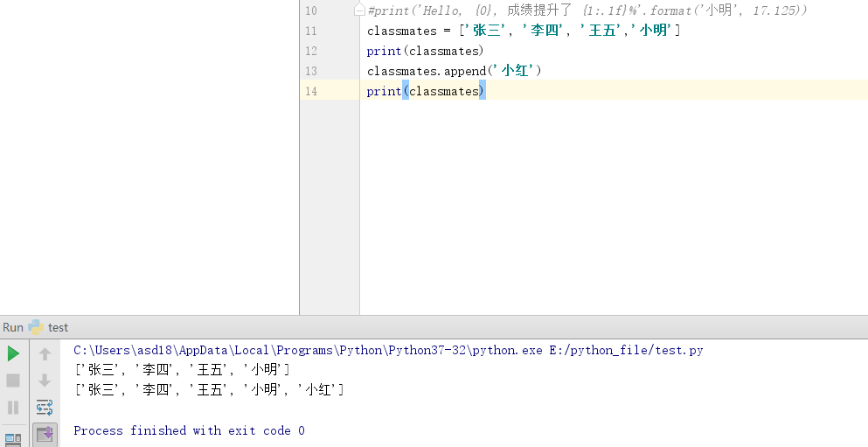
Task: Select the test run configuration tab
Action: point(49,327)
